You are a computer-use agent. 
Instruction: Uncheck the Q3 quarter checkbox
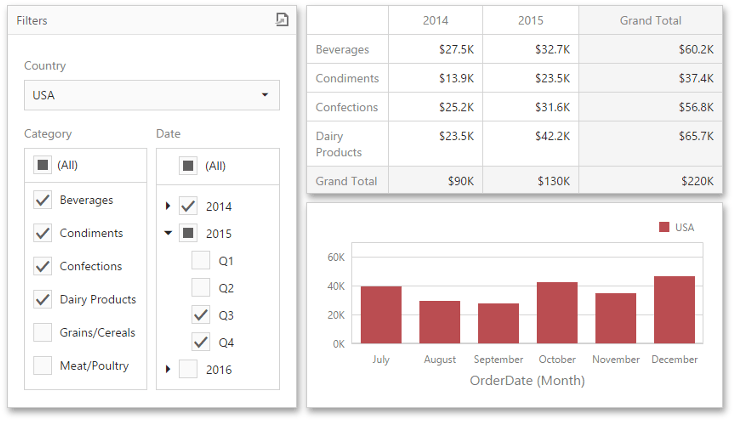[x=201, y=315]
